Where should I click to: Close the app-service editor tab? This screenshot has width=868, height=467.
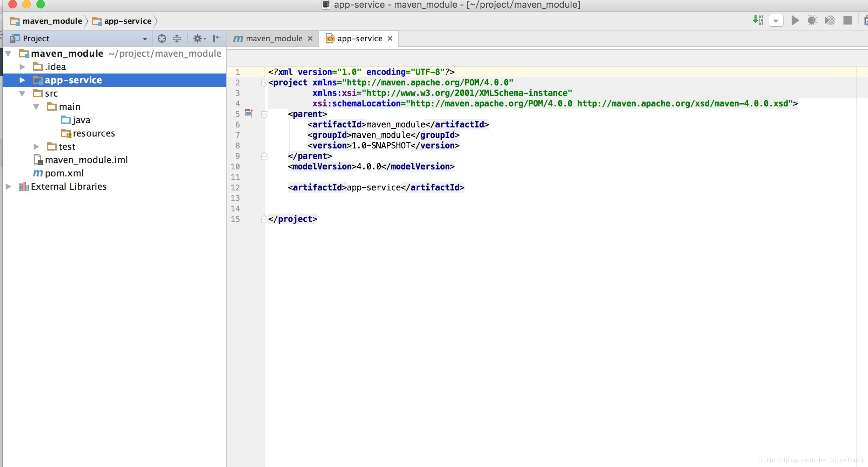(x=390, y=39)
